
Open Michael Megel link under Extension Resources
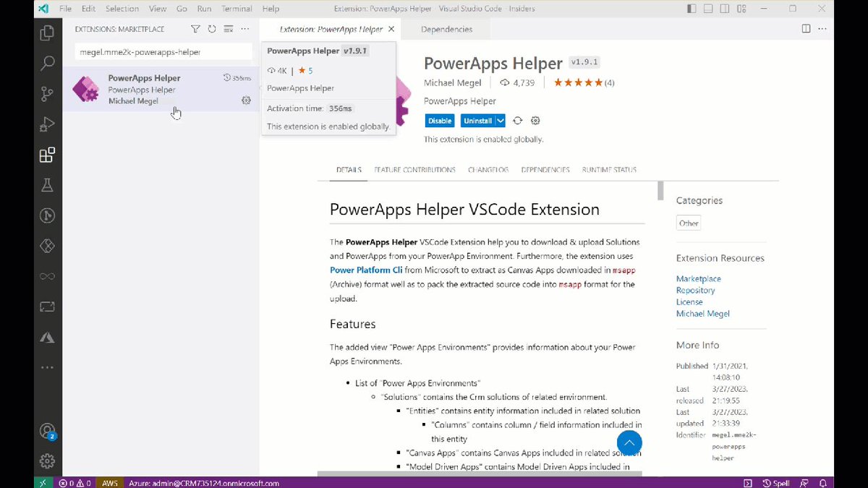[x=702, y=313]
